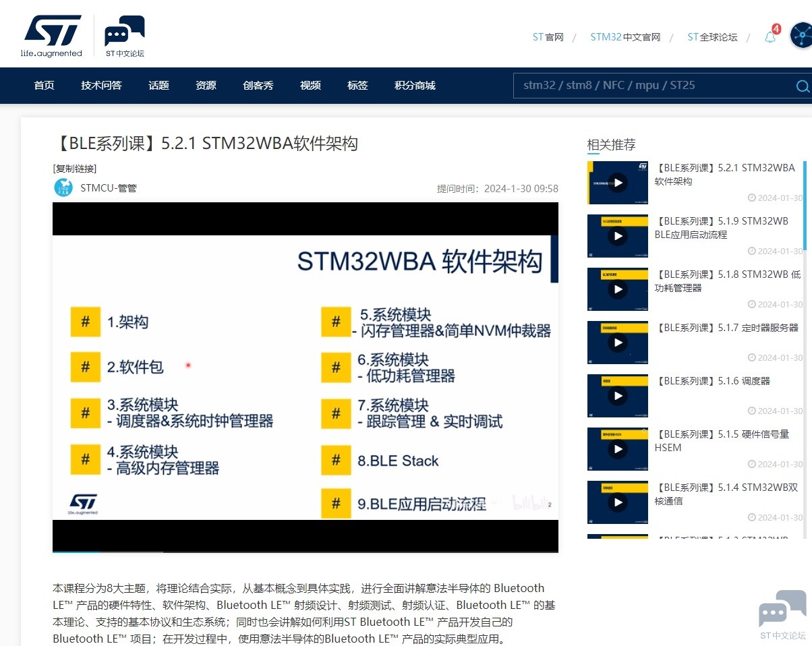Image resolution: width=812 pixels, height=646 pixels.
Task: Open the 【BLE系列课】5.1.9 STM32WB BLE应用启动流程 title
Action: tap(721, 227)
